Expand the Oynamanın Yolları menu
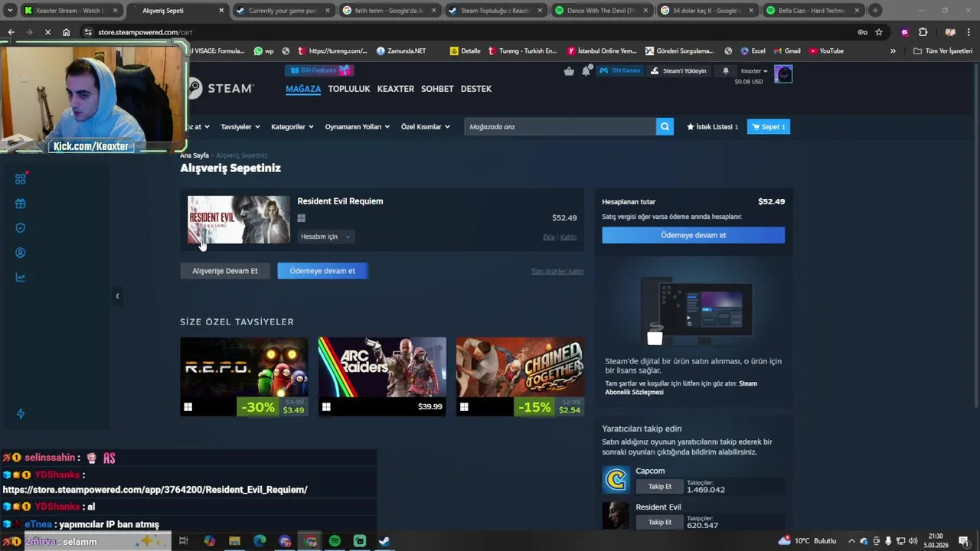Screen dimensions: 980x551 click(358, 127)
